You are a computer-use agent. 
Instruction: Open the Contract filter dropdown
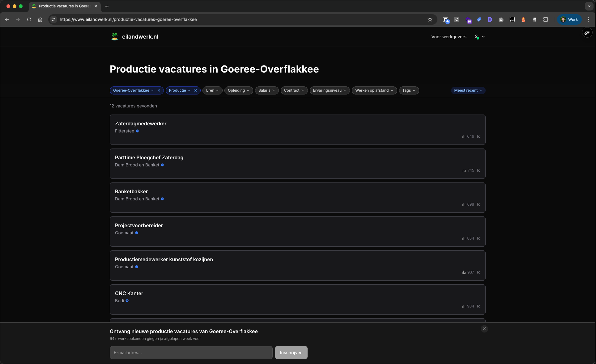pyautogui.click(x=294, y=90)
